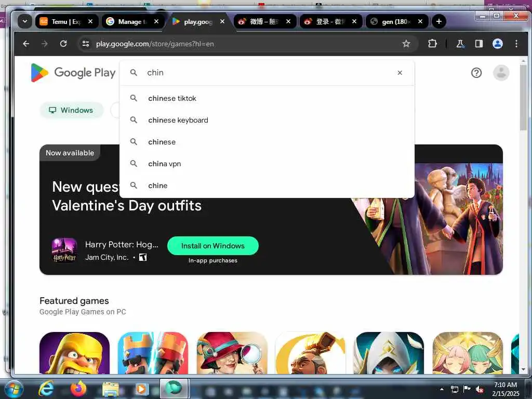Click the Featured games heading
Image resolution: width=532 pixels, height=399 pixels.
click(x=74, y=301)
